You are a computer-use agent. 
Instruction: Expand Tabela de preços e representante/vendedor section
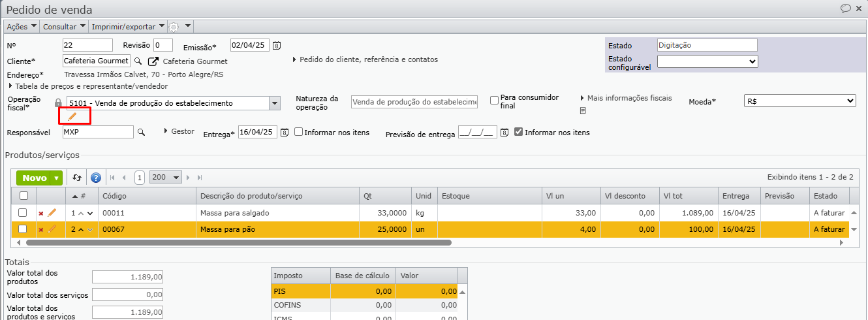(88, 86)
